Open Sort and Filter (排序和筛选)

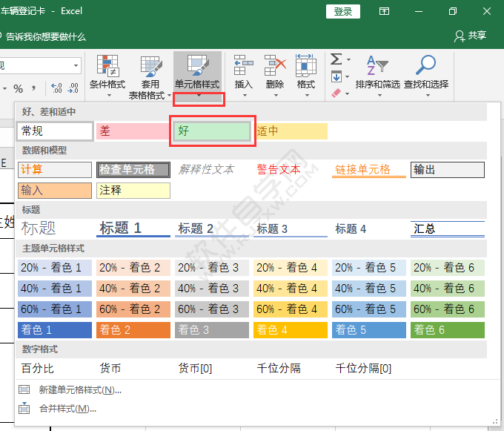pos(377,73)
